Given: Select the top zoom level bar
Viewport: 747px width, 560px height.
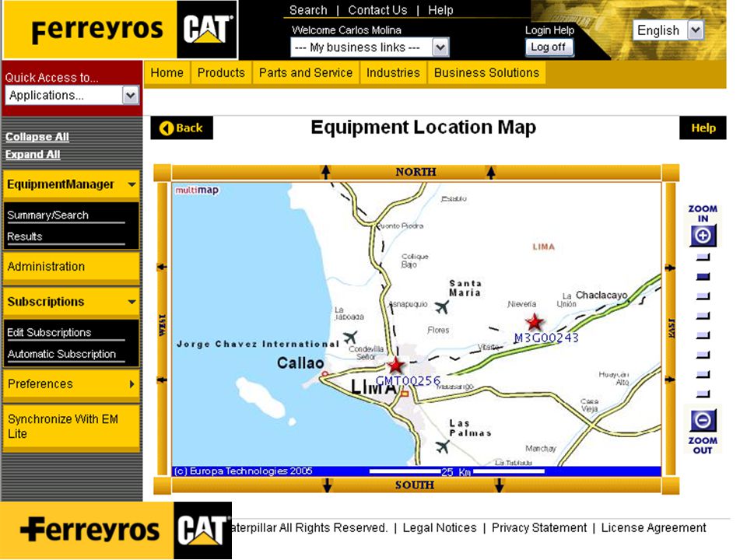Looking at the screenshot, I should click(x=703, y=257).
